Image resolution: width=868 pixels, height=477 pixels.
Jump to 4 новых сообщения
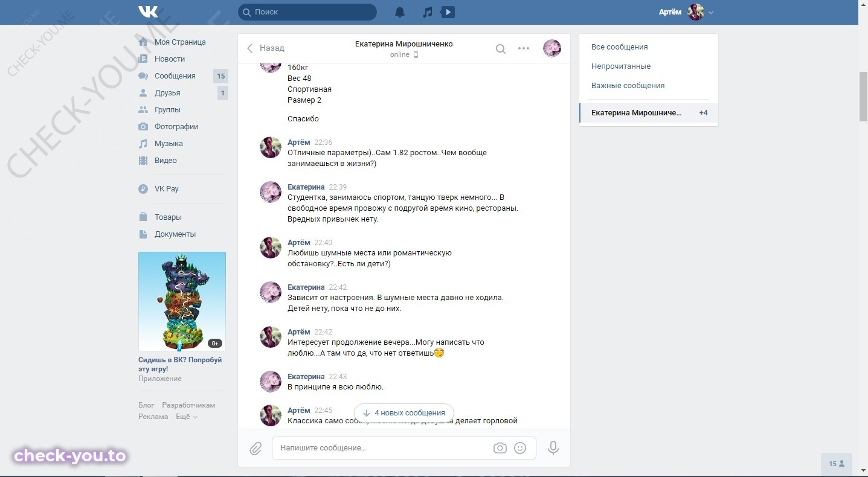click(x=403, y=413)
